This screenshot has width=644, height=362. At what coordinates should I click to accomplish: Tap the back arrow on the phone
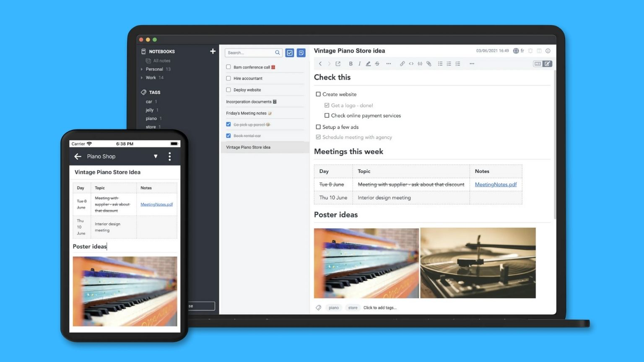pyautogui.click(x=78, y=156)
